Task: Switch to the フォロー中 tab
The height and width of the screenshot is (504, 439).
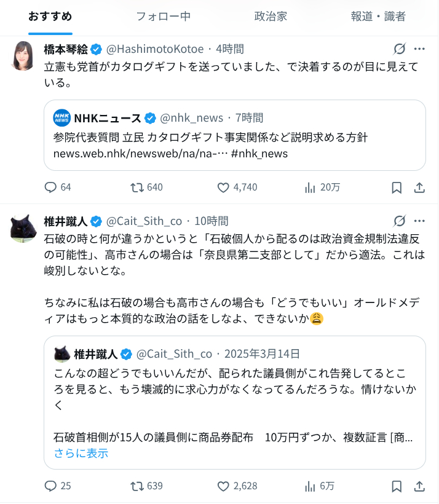Action: pyautogui.click(x=163, y=17)
